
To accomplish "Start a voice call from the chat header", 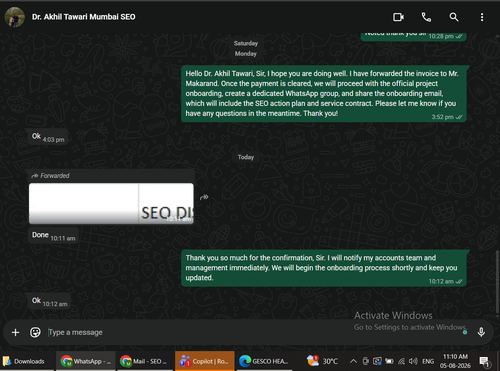I will (x=426, y=17).
